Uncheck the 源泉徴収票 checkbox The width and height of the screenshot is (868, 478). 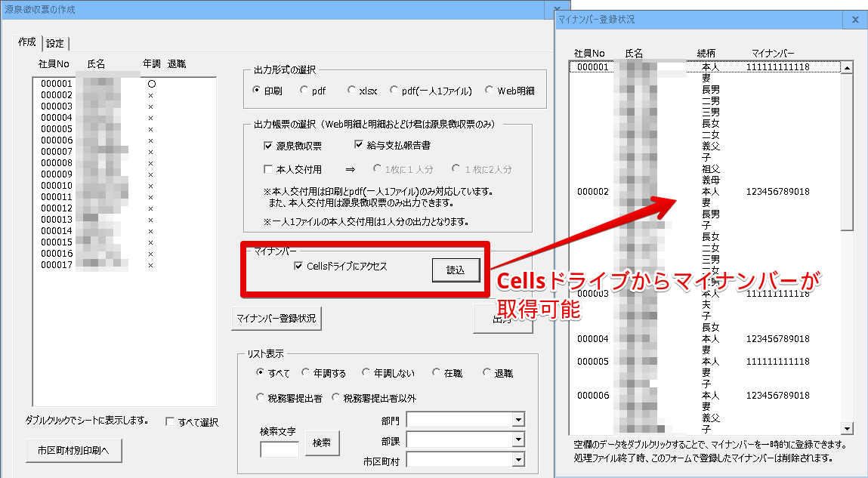coord(268,146)
